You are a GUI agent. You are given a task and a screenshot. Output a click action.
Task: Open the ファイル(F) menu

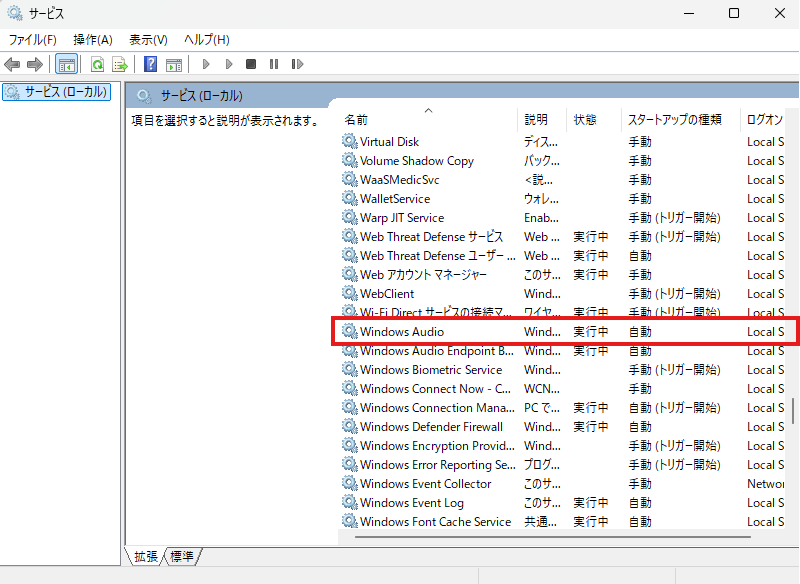click(33, 40)
